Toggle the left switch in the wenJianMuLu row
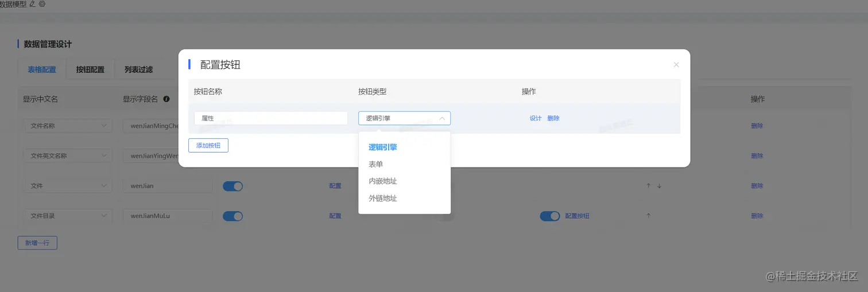Image resolution: width=868 pixels, height=292 pixels. (233, 216)
